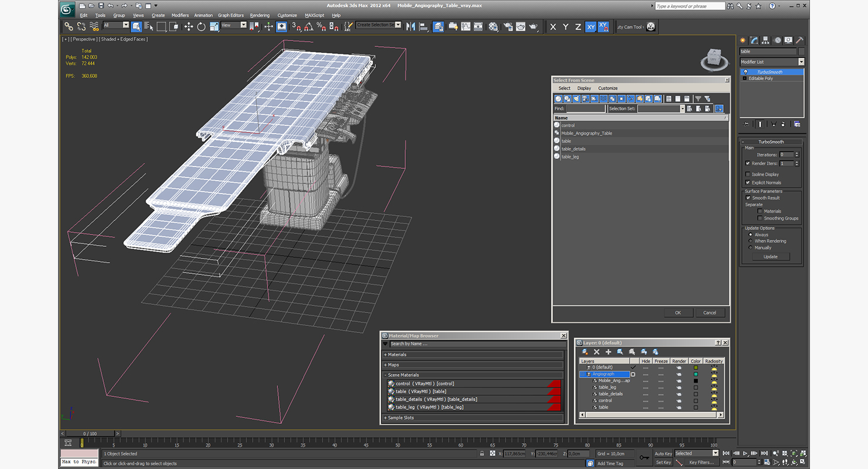
Task: Choose the Select and Rotate tool
Action: 201,26
